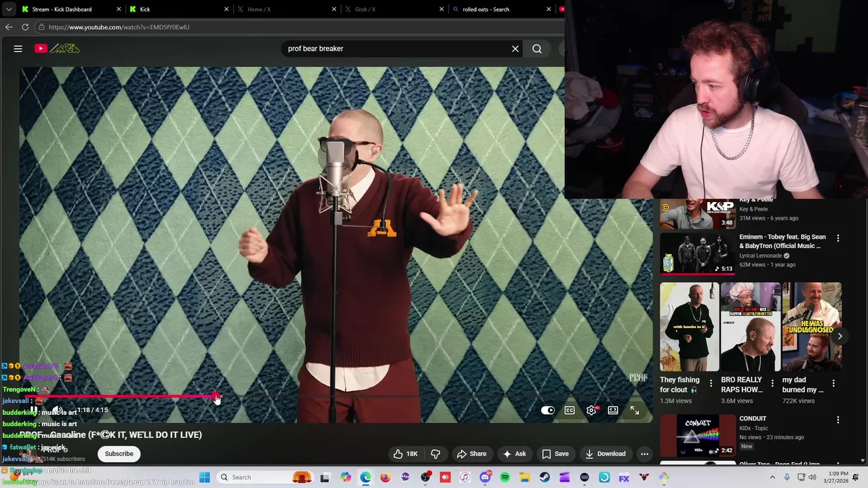Open Eminem - Tobey video thumbnail

click(x=698, y=253)
